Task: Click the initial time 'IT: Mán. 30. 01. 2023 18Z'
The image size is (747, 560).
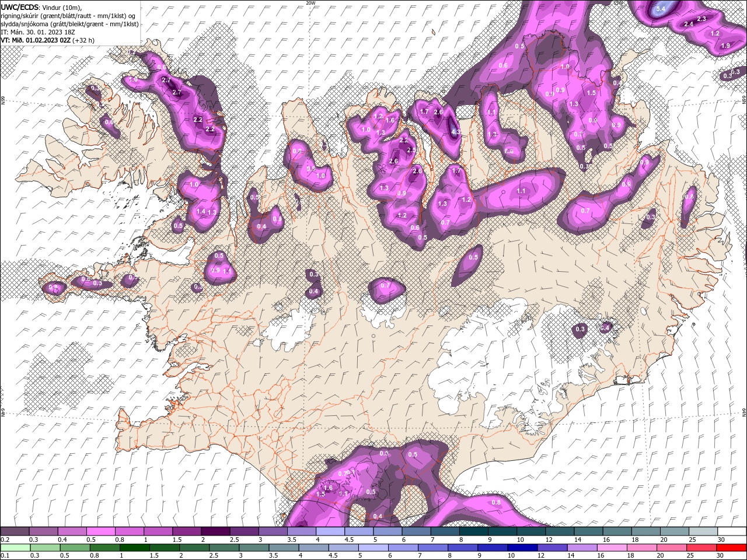Action: [x=37, y=32]
